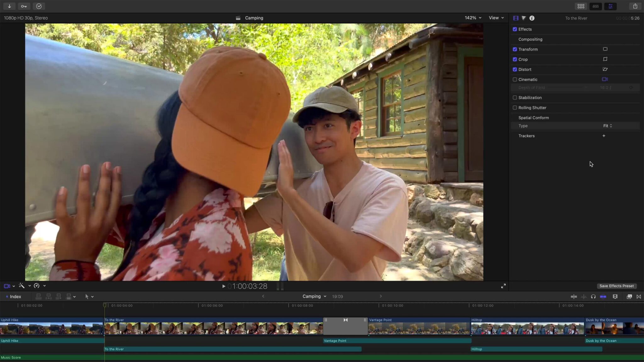Disable the Crop checkbox
The image size is (644, 362).
coord(515,59)
